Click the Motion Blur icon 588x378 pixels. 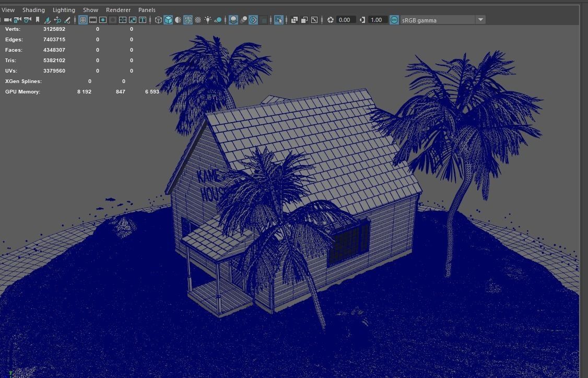click(243, 20)
